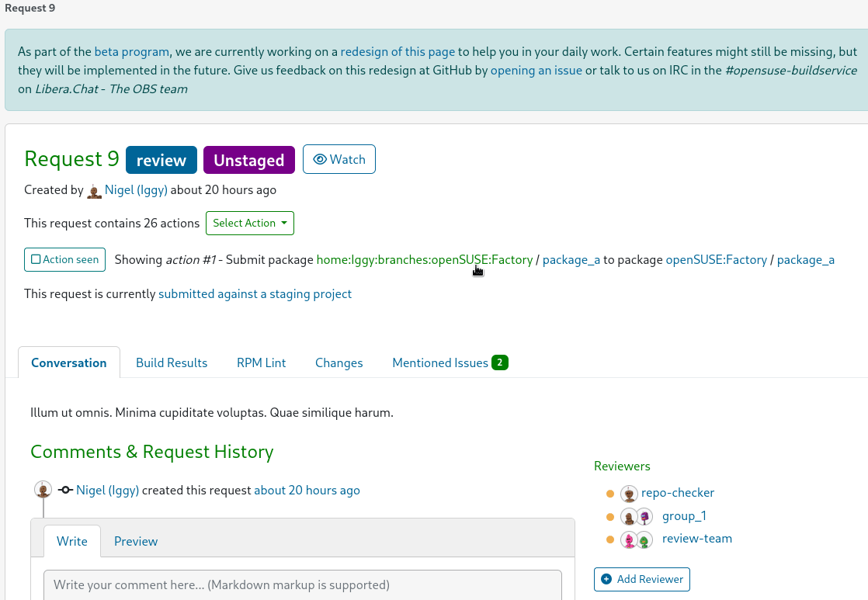
Task: Open the openSUSE:Factory target project link
Action: 716,259
